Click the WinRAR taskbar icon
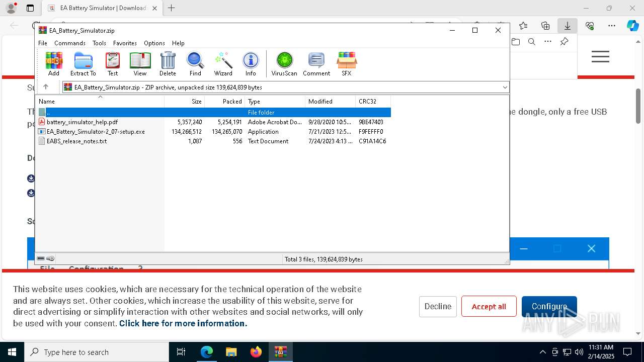This screenshot has width=644, height=362. [281, 352]
